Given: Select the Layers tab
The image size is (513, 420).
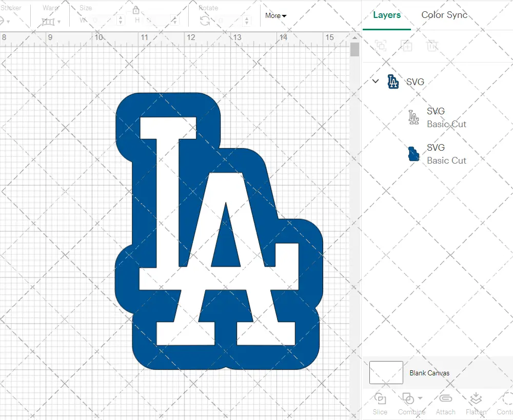Looking at the screenshot, I should (387, 15).
